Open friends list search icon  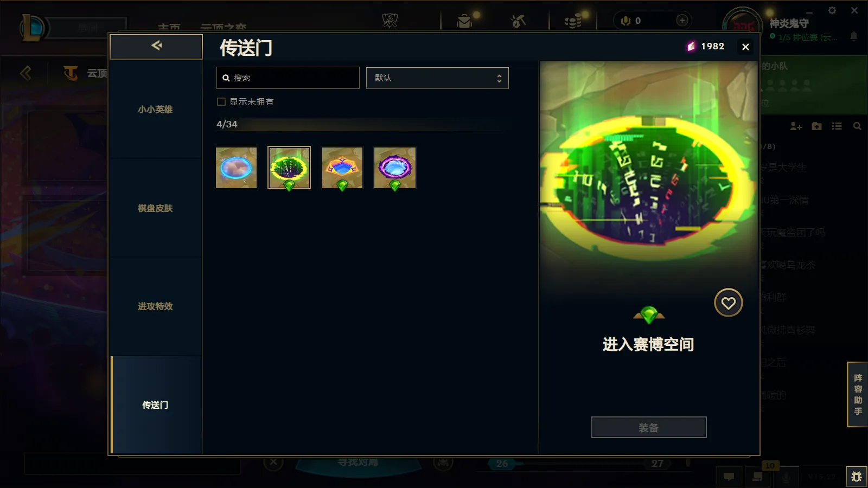857,126
